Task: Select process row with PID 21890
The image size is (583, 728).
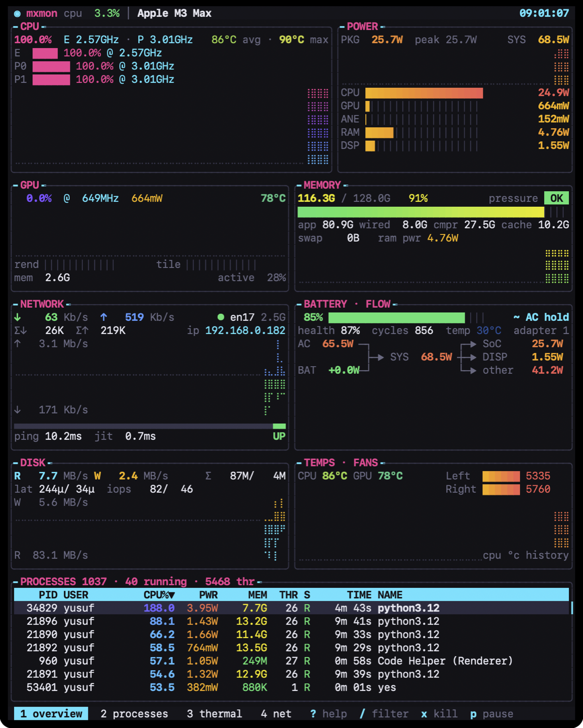Action: pos(291,634)
